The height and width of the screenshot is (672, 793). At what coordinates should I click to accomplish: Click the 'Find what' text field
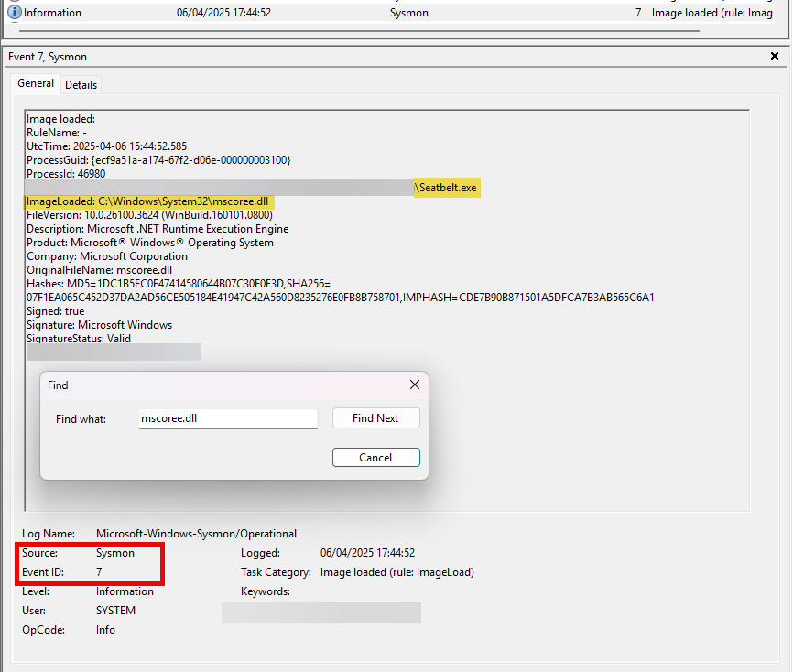point(227,418)
